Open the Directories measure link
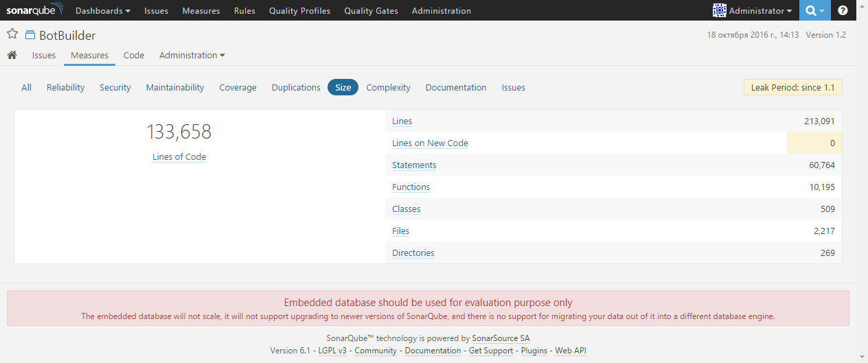This screenshot has height=363, width=868. click(413, 253)
